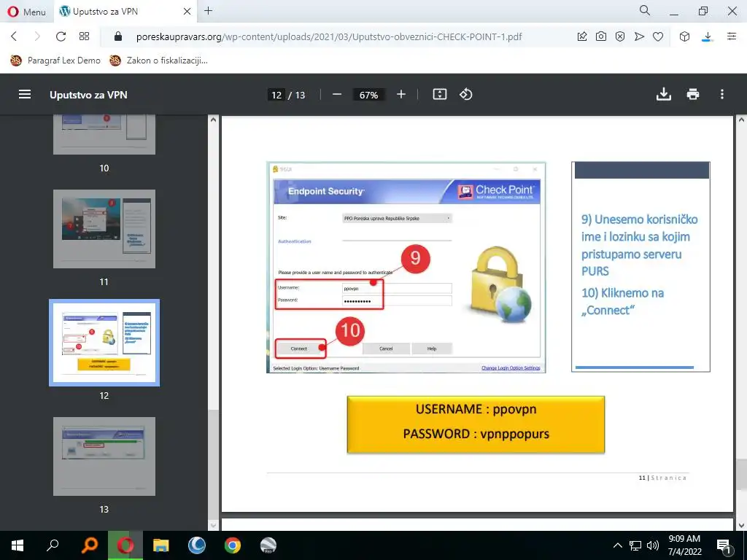
Task: Click the send to My Flow icon
Action: click(639, 36)
